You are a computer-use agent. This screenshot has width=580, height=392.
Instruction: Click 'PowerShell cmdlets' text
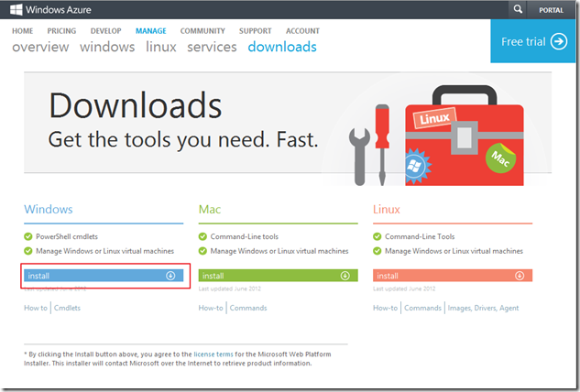[67, 236]
